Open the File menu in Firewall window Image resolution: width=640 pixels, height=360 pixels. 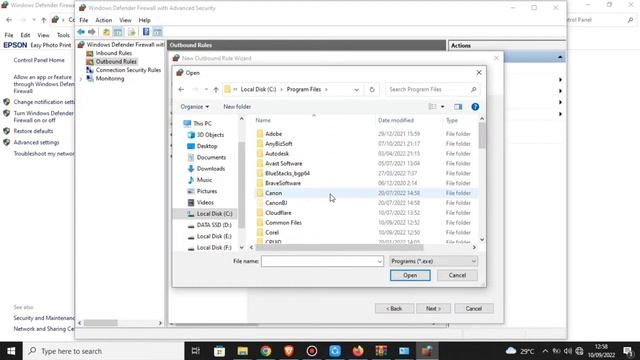[84, 20]
